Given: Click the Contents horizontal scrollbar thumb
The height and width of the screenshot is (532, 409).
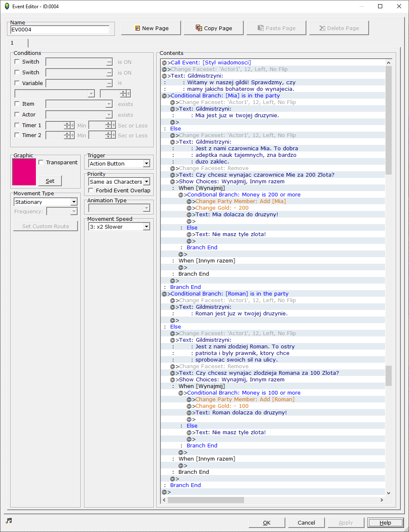Looking at the screenshot, I should [206, 500].
